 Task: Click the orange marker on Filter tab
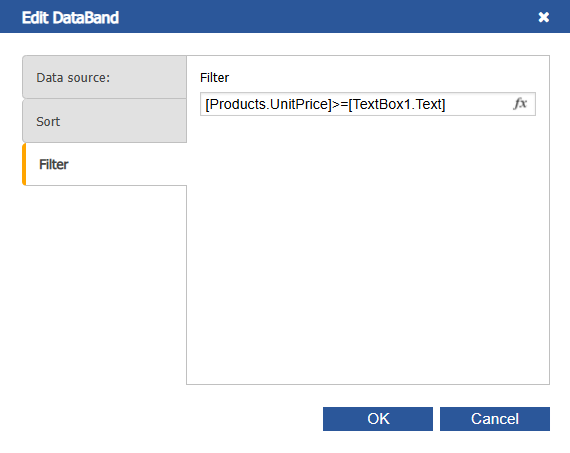(24, 164)
